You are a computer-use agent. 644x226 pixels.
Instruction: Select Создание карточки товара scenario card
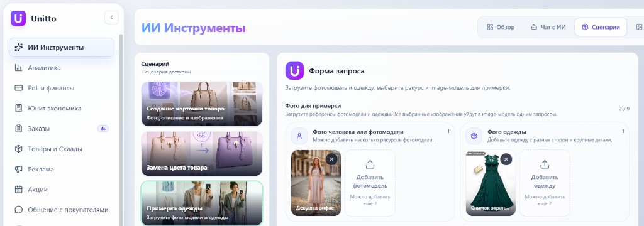tap(201, 104)
